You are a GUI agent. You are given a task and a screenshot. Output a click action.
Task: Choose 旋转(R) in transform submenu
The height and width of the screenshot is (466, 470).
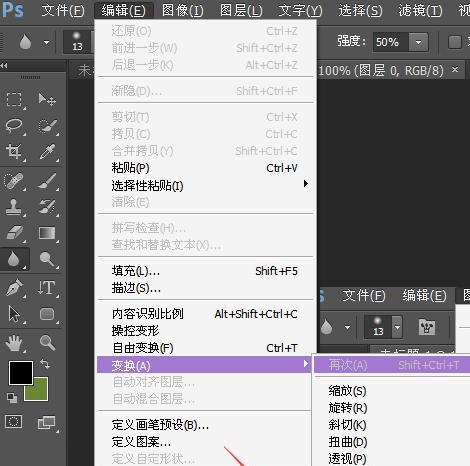tap(392, 408)
